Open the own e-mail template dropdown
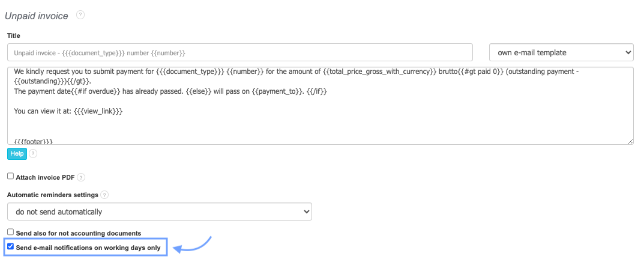 (561, 53)
